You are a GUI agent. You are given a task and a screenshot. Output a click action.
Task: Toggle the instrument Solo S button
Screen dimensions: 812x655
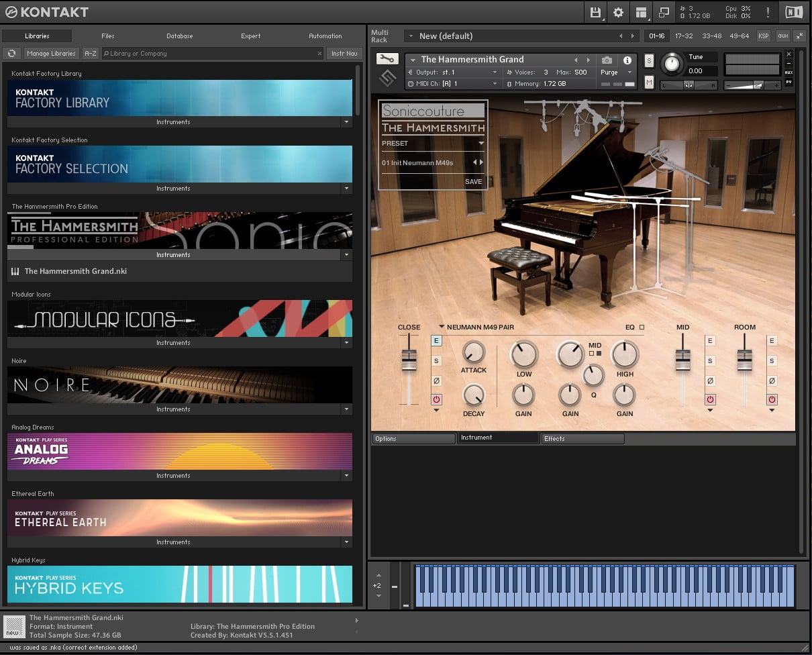click(649, 61)
